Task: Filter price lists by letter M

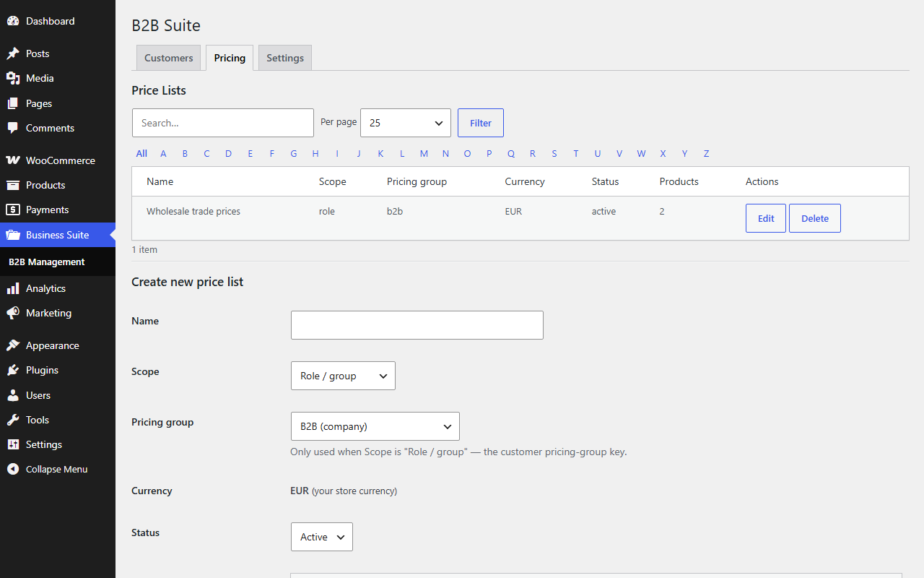Action: (x=424, y=153)
